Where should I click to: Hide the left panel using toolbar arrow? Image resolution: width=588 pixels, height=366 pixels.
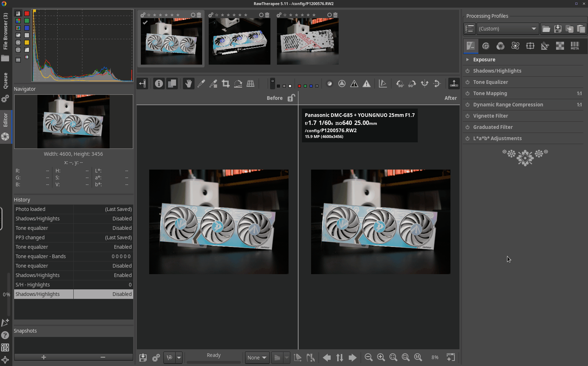(142, 84)
